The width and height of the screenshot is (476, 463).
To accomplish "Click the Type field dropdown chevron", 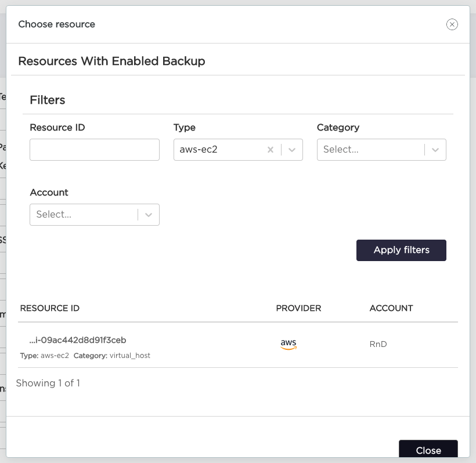I will (x=292, y=150).
